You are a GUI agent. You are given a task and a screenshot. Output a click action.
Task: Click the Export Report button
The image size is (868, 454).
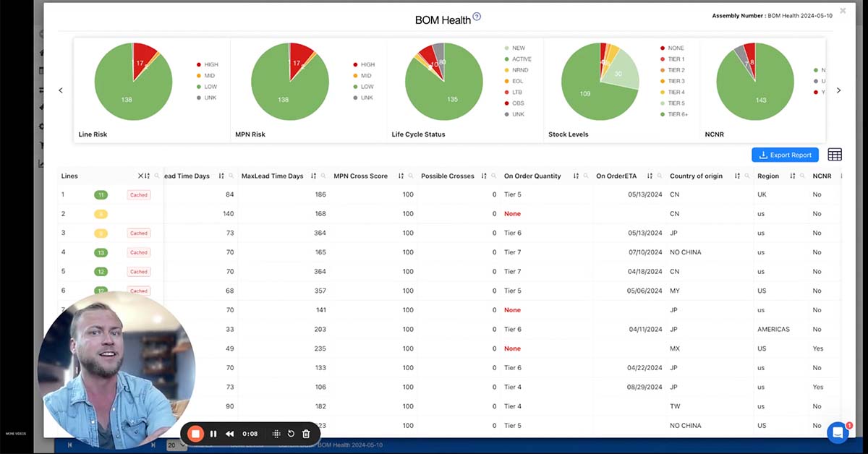[784, 154]
